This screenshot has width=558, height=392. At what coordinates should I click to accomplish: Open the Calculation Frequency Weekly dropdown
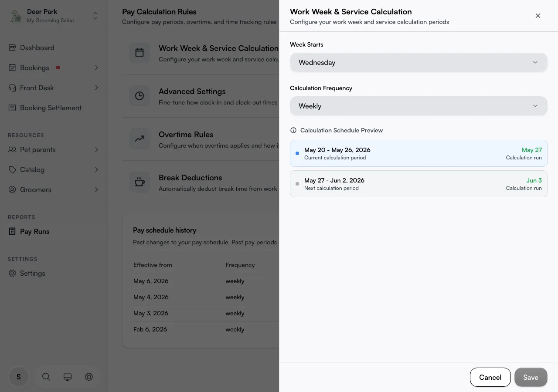[x=418, y=106]
